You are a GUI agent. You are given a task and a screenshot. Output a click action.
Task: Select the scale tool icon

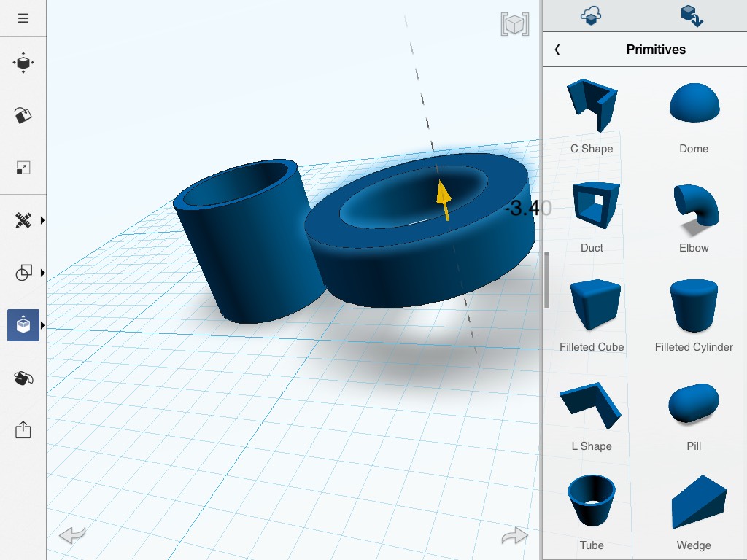tap(23, 168)
